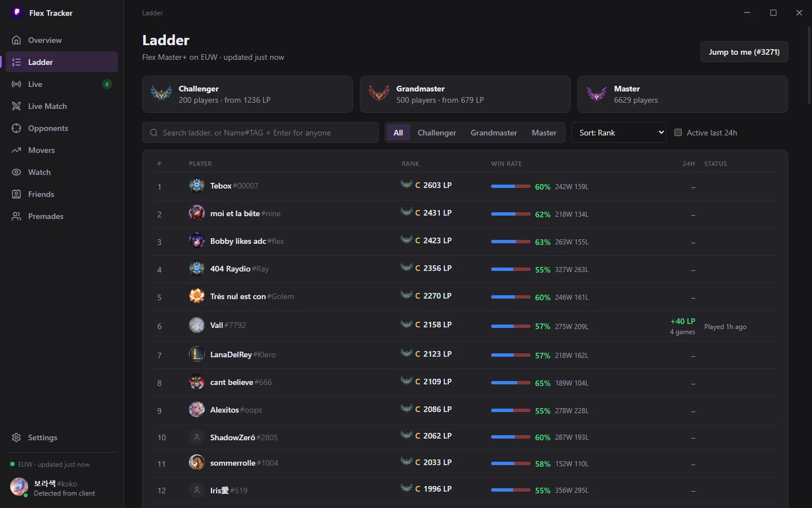Enable the Active last 24h checkbox
This screenshot has height=508, width=812.
(678, 133)
